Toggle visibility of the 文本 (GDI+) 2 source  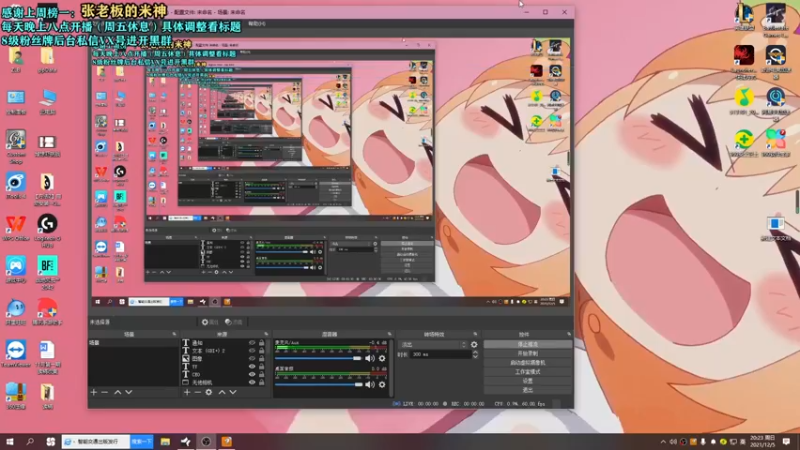pyautogui.click(x=252, y=351)
